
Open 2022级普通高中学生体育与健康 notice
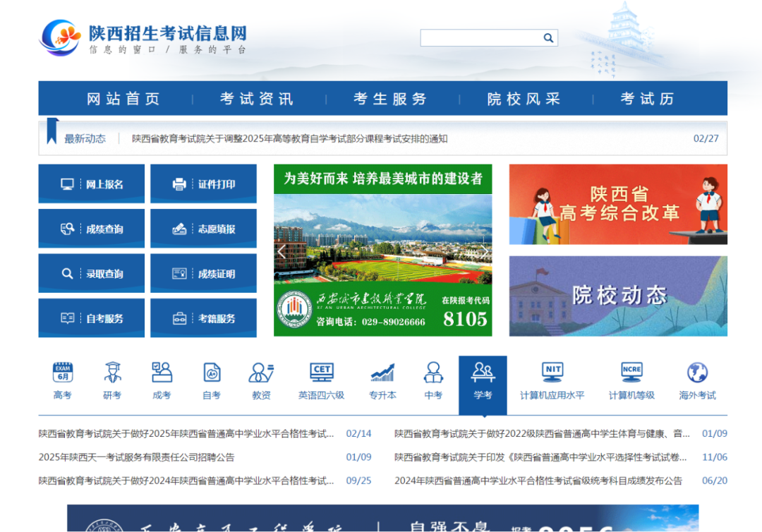(542, 433)
